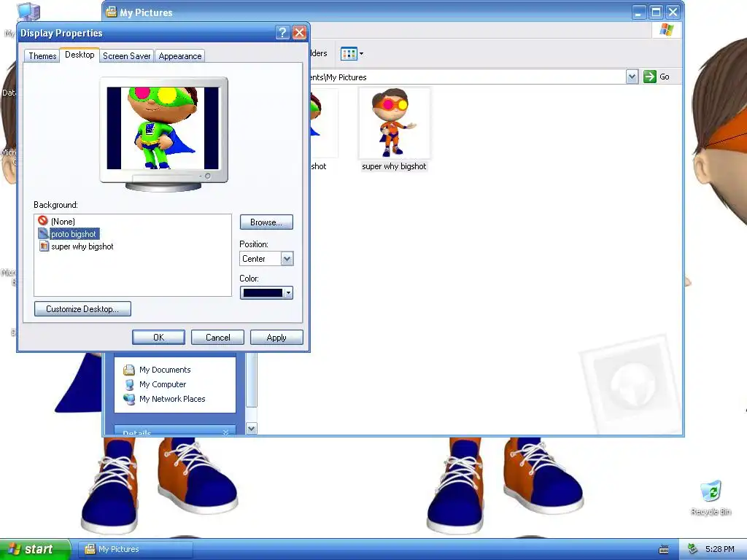Click the monitor wallpaper preview image

[x=163, y=128]
